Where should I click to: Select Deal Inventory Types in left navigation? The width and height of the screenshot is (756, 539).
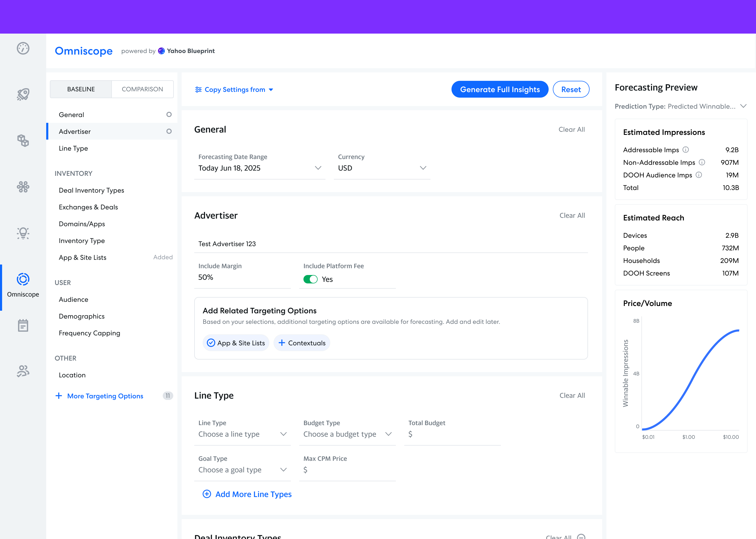pos(91,190)
